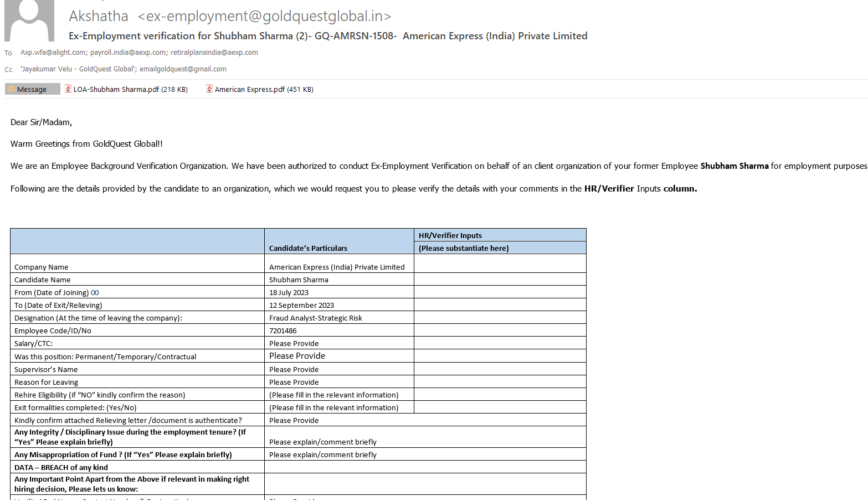This screenshot has height=501, width=868.
Task: Select recipient Axp.wfa@alight.com
Action: pos(53,53)
